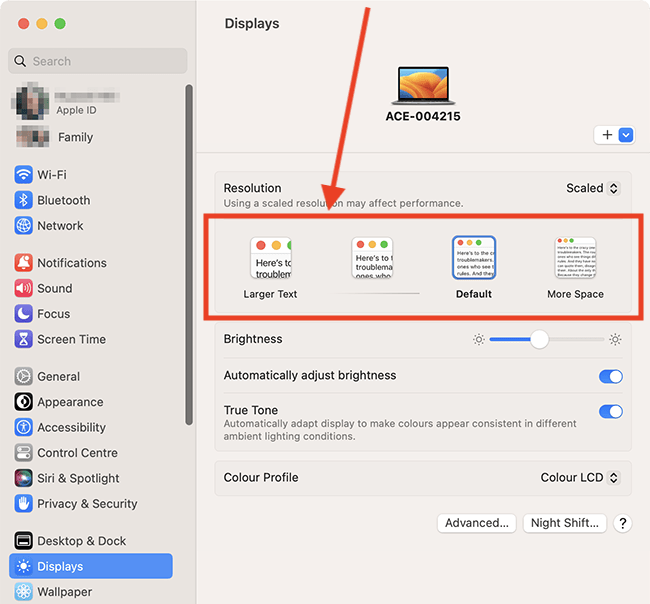650x604 pixels.
Task: Click the Control Centre icon
Action: coord(24,453)
